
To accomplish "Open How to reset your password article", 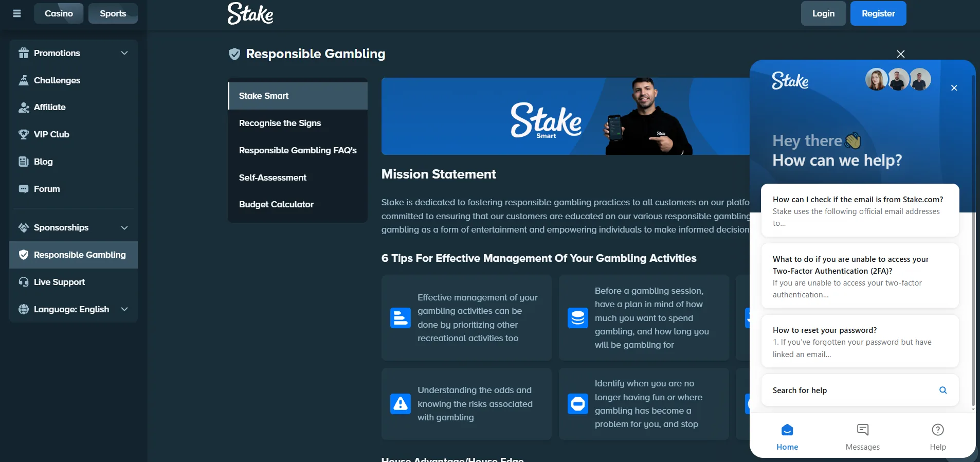I will click(860, 342).
